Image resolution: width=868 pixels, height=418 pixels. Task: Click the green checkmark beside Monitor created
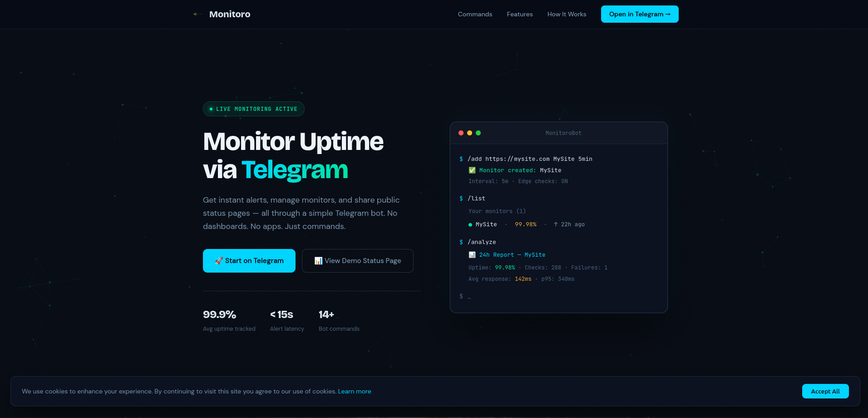[x=472, y=170]
